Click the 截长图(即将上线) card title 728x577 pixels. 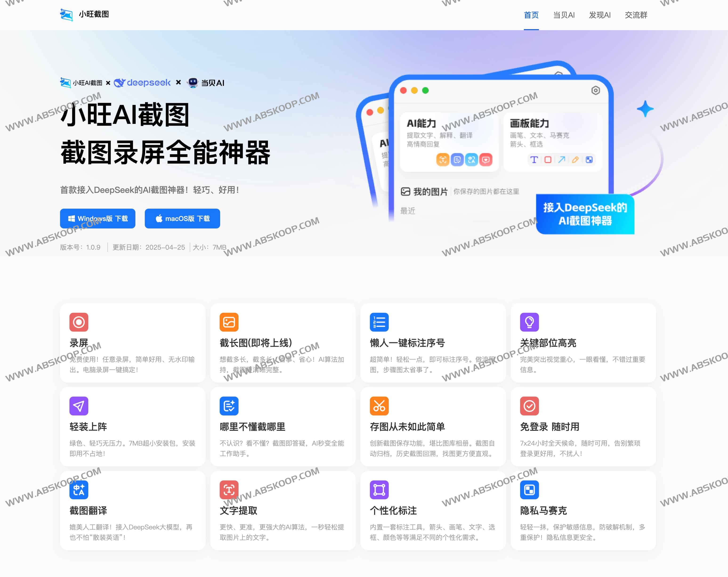pyautogui.click(x=256, y=343)
